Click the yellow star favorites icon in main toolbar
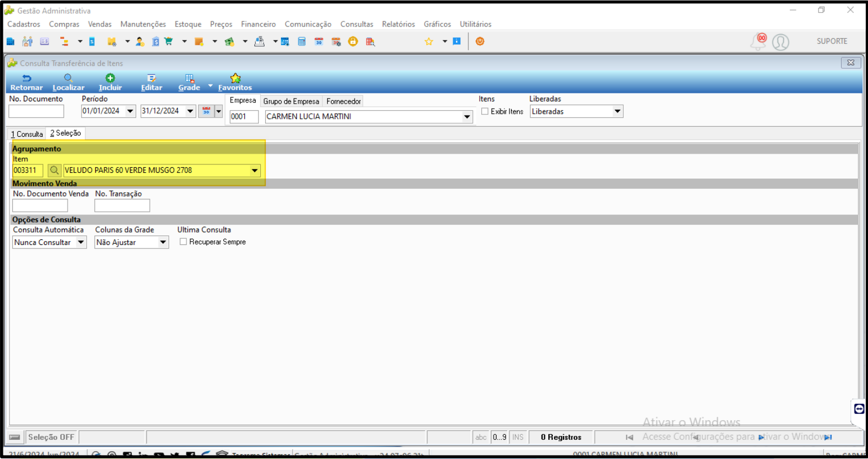Screen dimensions: 868x459 429,42
